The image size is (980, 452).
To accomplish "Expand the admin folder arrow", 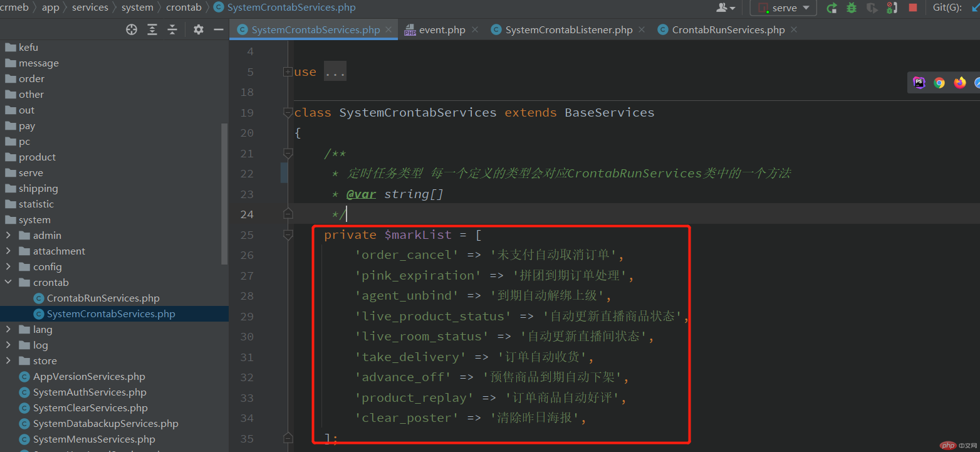I will click(8, 236).
